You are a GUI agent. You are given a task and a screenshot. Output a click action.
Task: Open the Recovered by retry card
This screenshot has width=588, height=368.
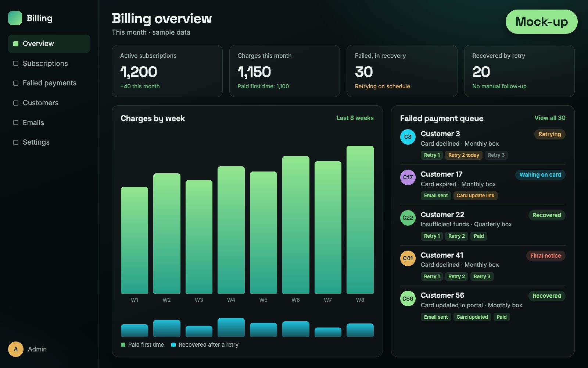point(519,71)
